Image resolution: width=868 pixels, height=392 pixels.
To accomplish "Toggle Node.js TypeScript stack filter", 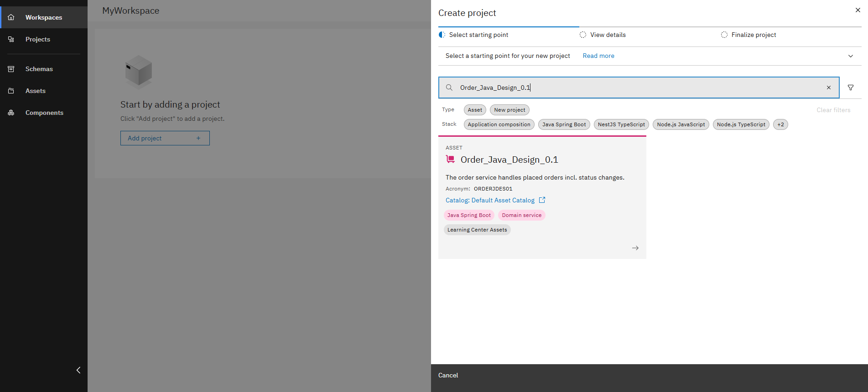I will [741, 124].
